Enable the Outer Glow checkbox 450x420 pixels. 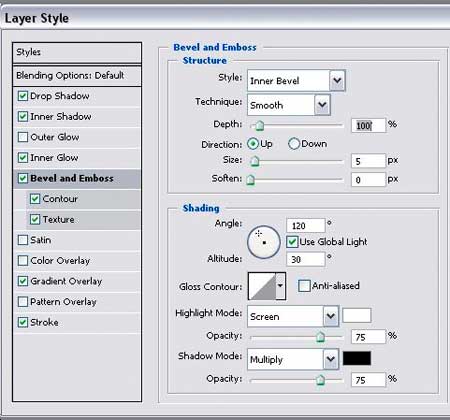(x=23, y=137)
